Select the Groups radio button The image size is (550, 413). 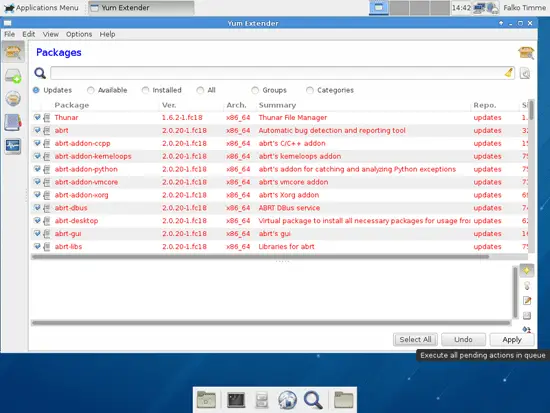point(255,90)
